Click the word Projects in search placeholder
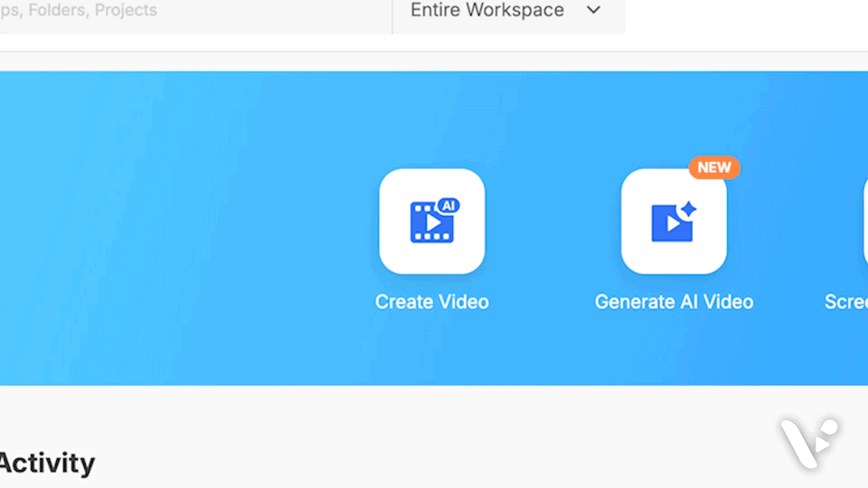 [x=126, y=11]
